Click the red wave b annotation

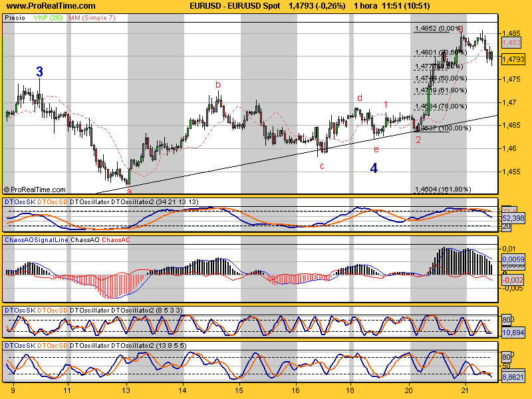pos(218,85)
